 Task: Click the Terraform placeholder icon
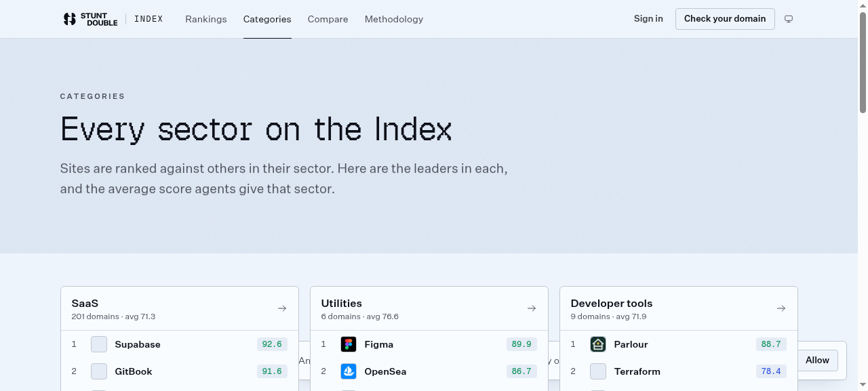point(598,371)
